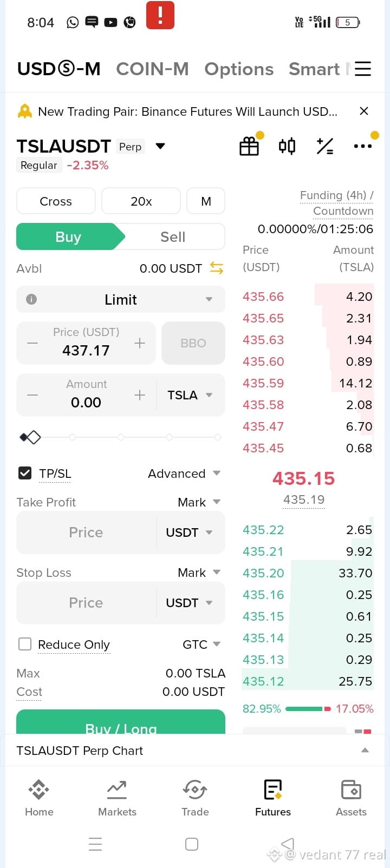This screenshot has height=868, width=390.
Task: Switch to the Options tab
Action: [239, 69]
